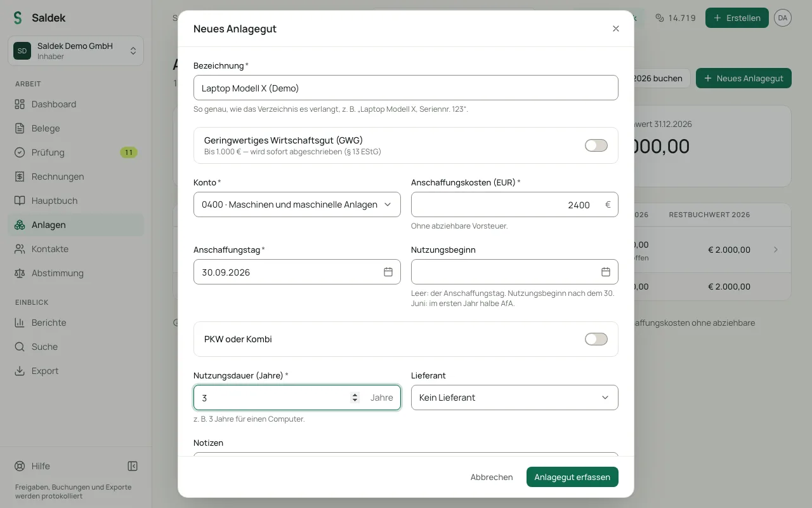The image size is (812, 508).
Task: Select Anlagen in the sidebar
Action: 75,225
